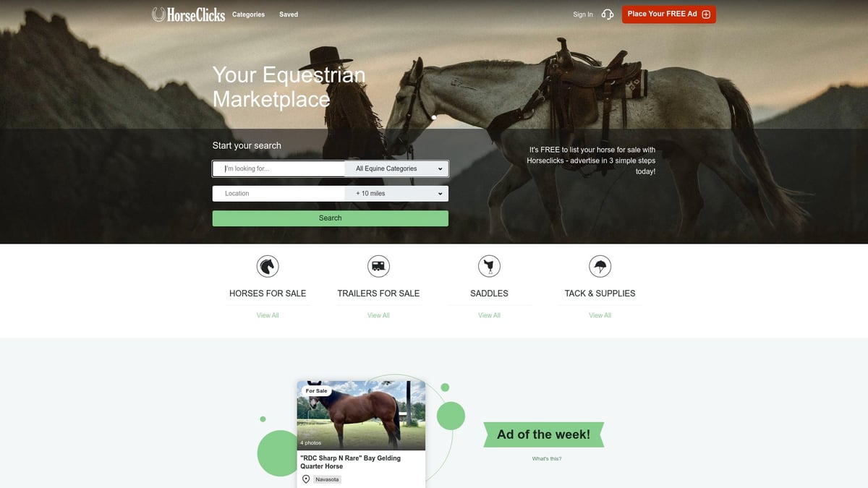
Task: Focus the I'm looking for search field
Action: (279, 168)
